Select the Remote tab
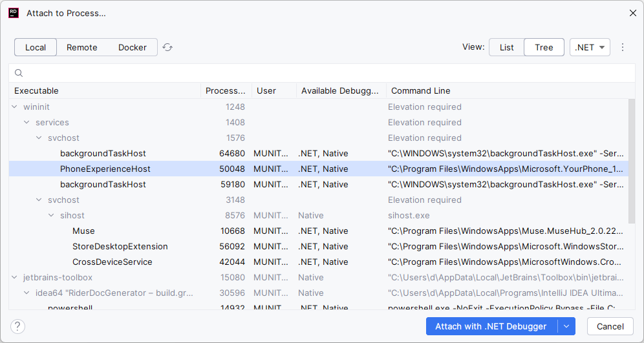 pos(82,47)
